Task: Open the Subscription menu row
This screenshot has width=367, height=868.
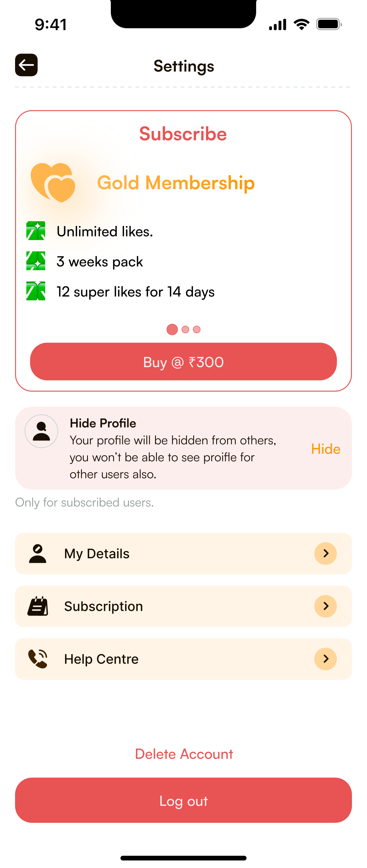Action: point(184,606)
